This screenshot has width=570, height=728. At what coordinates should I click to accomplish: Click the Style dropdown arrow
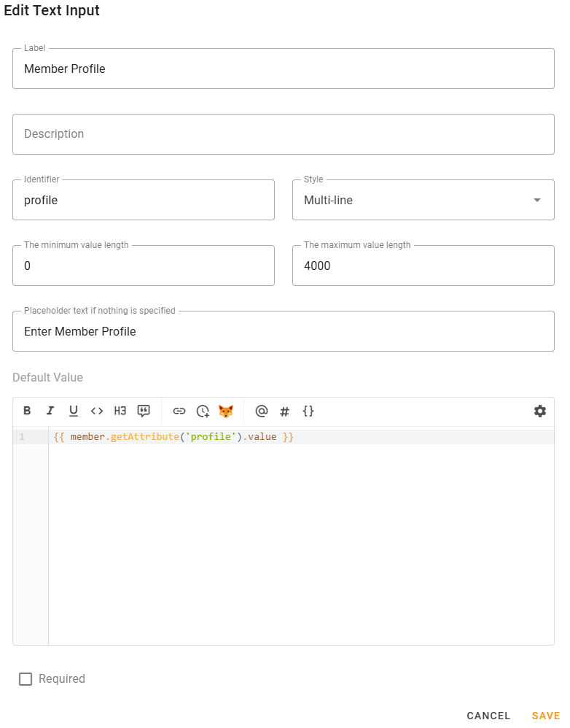(x=536, y=199)
